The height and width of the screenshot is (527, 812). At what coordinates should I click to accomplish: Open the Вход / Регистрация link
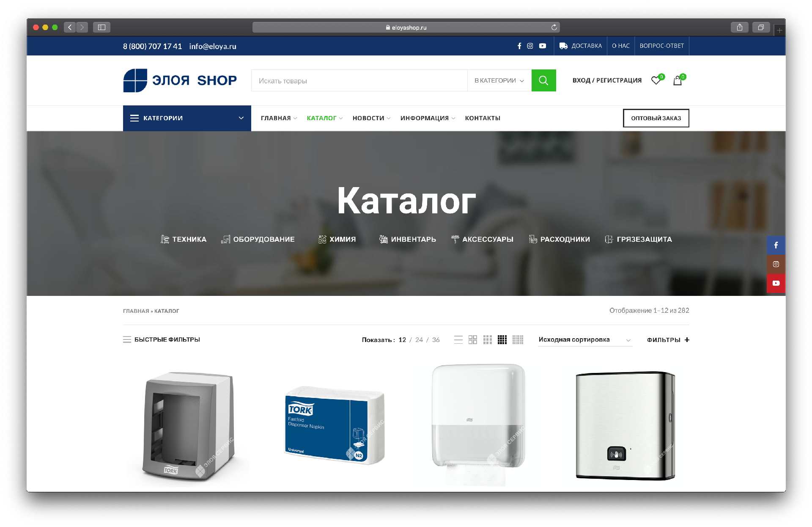pos(607,80)
